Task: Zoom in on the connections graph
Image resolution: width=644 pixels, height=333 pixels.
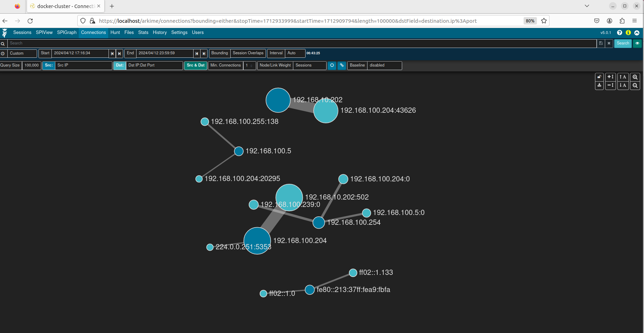Action: click(x=635, y=77)
